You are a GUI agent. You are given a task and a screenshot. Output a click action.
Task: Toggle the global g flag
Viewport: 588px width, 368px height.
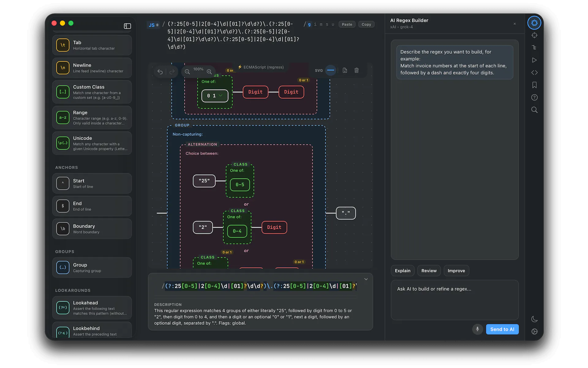pos(309,25)
